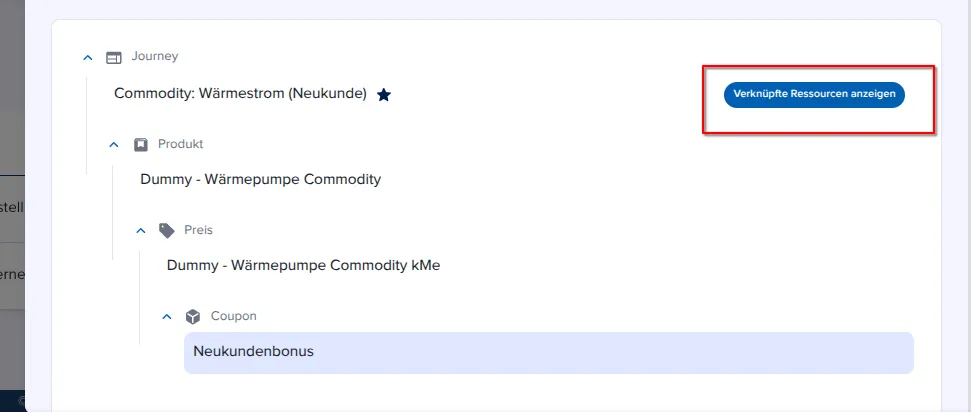
Task: Click the star icon beside Wärmestrom (Neukunde)
Action: 384,95
